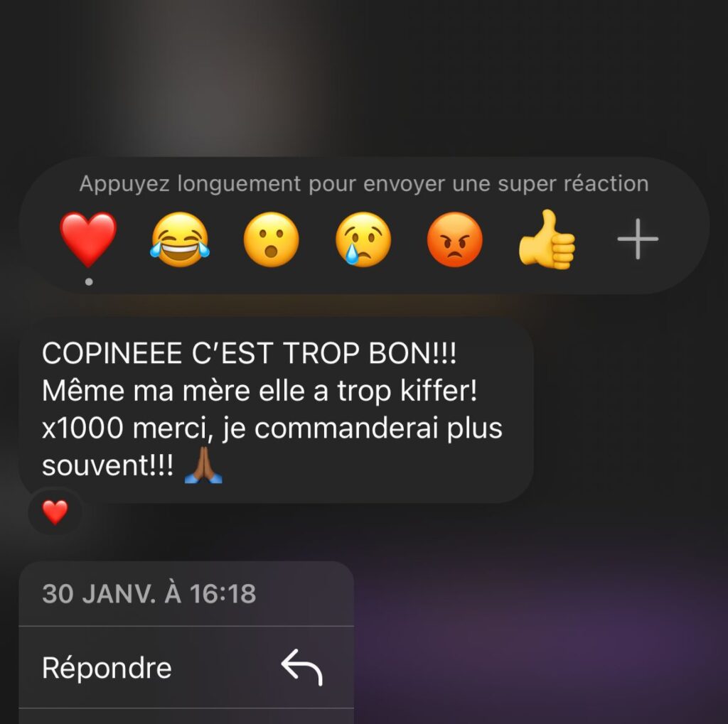React with the angry red face emoji
The width and height of the screenshot is (728, 724).
point(454,239)
